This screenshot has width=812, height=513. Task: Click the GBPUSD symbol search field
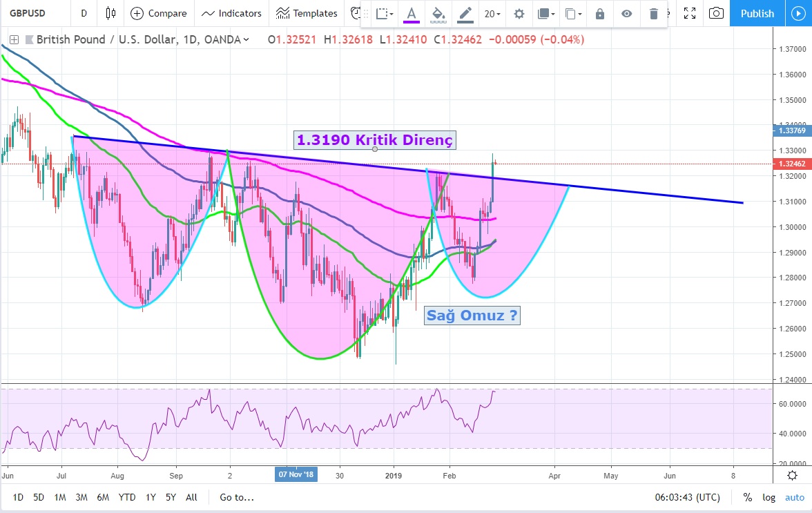pos(34,13)
